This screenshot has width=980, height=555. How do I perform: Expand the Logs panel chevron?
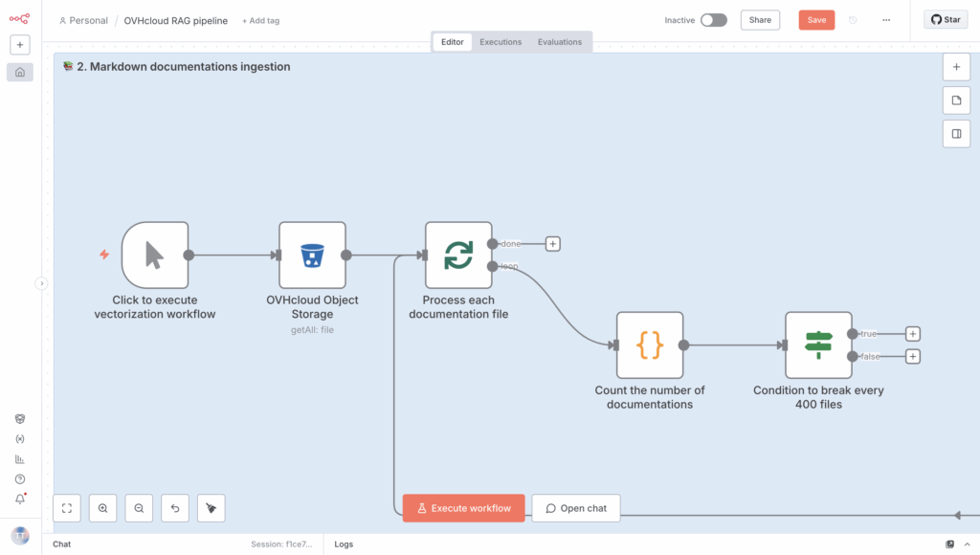[967, 544]
